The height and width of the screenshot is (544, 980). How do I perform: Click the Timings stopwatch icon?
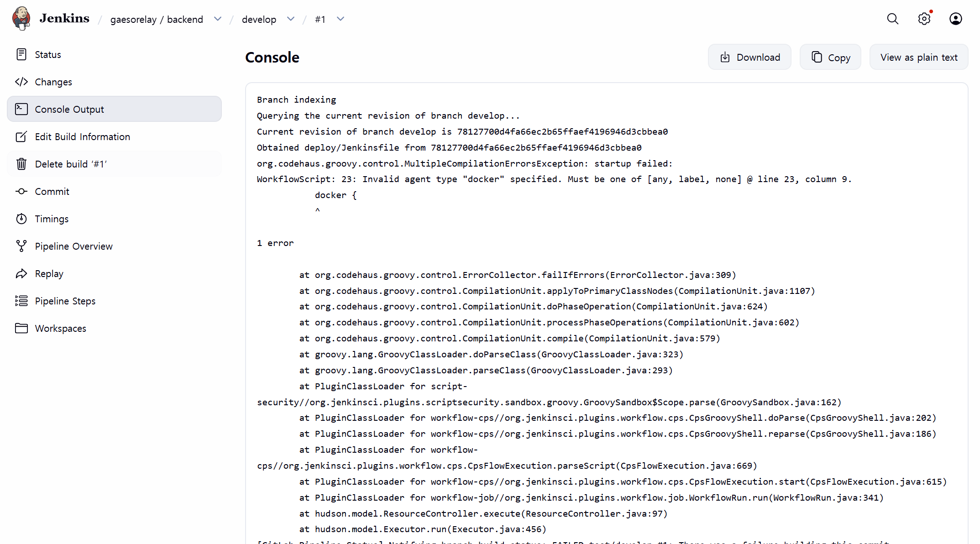(21, 219)
